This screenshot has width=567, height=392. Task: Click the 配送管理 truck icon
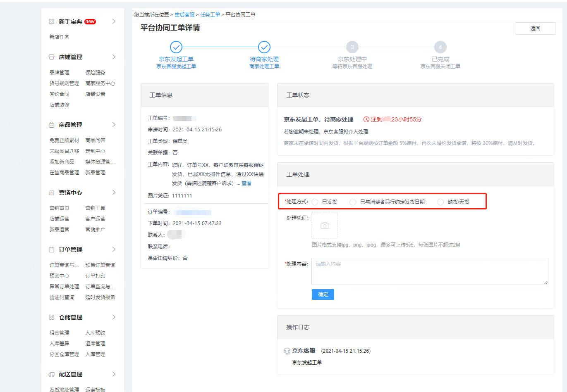(x=51, y=374)
